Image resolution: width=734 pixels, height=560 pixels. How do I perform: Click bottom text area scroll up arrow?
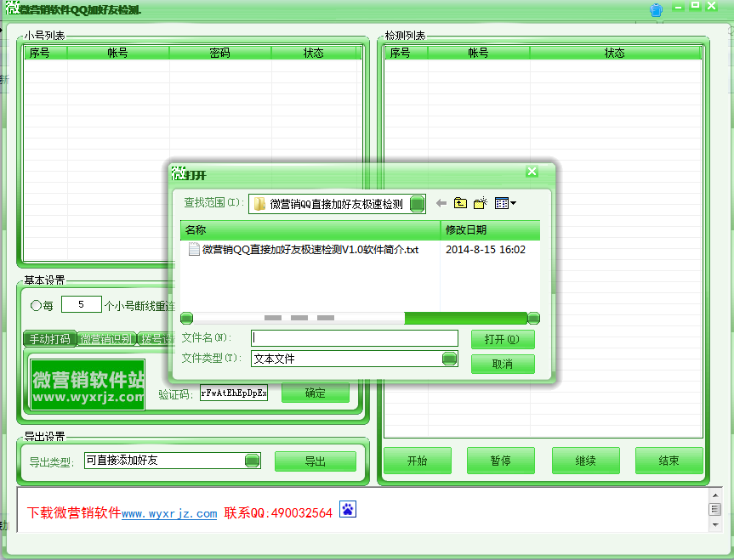(715, 495)
